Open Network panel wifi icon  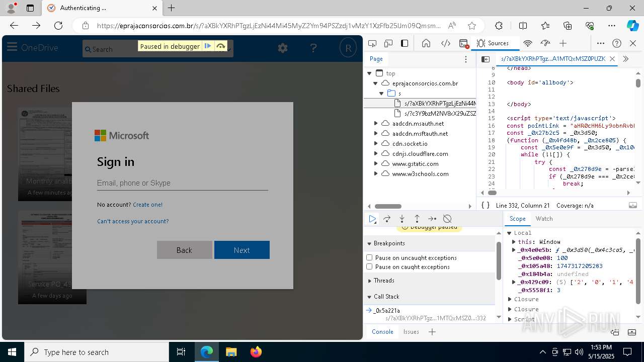click(528, 43)
